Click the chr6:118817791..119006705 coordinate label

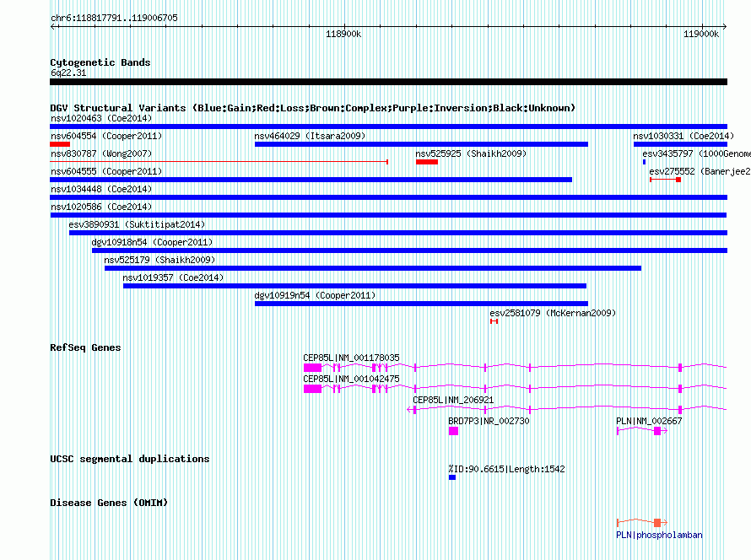point(114,18)
